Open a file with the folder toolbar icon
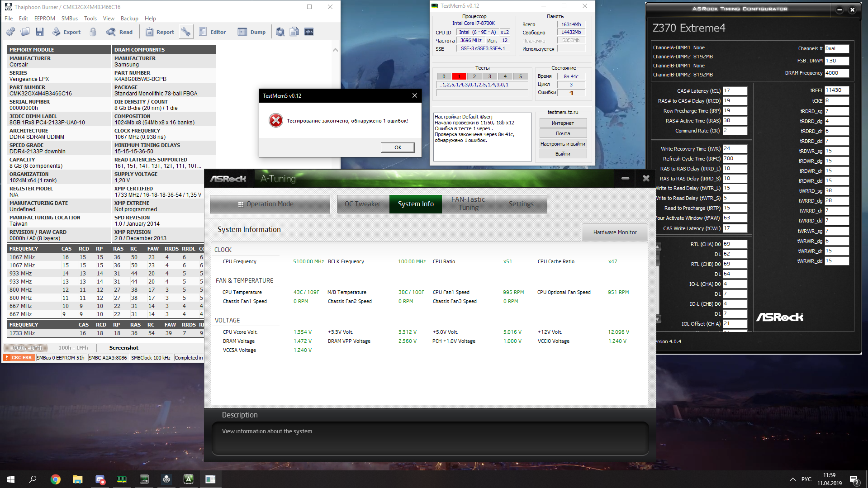 [x=25, y=32]
